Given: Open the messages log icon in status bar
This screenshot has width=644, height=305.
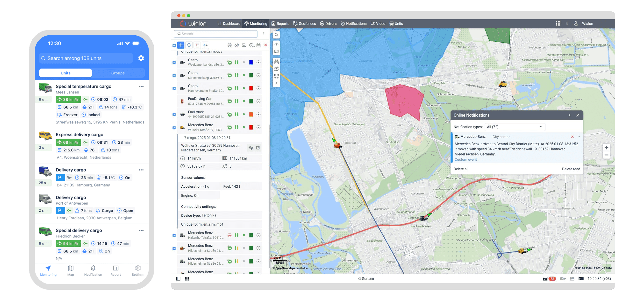Looking at the screenshot, I should click(x=545, y=278).
